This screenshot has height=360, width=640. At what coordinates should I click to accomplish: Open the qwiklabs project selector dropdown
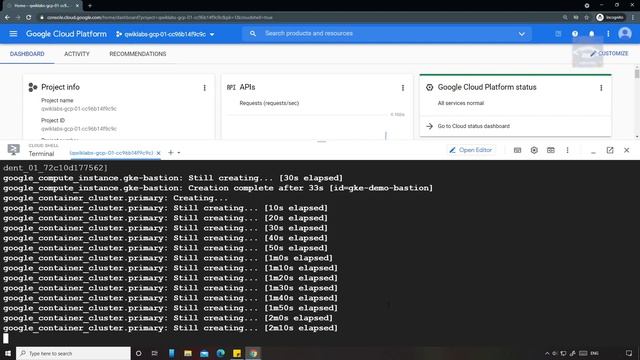coord(165,34)
